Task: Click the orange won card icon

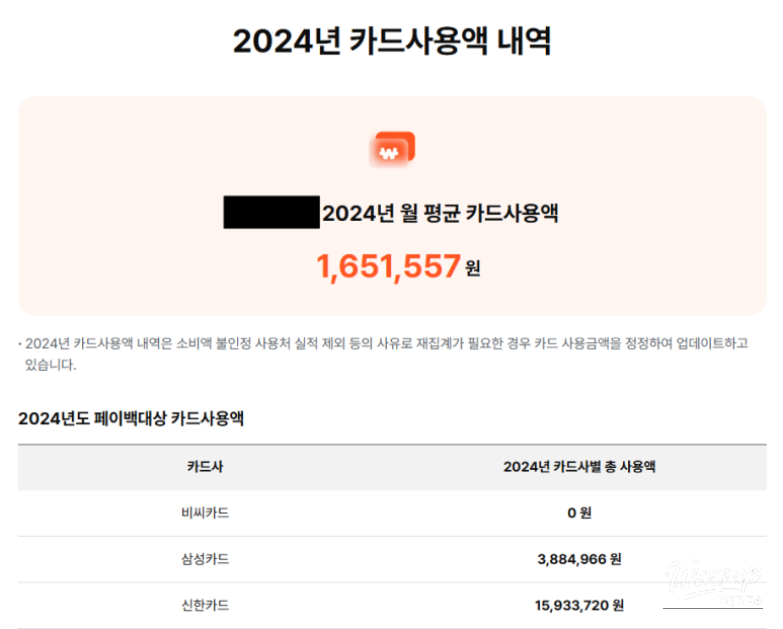Action: [x=392, y=149]
